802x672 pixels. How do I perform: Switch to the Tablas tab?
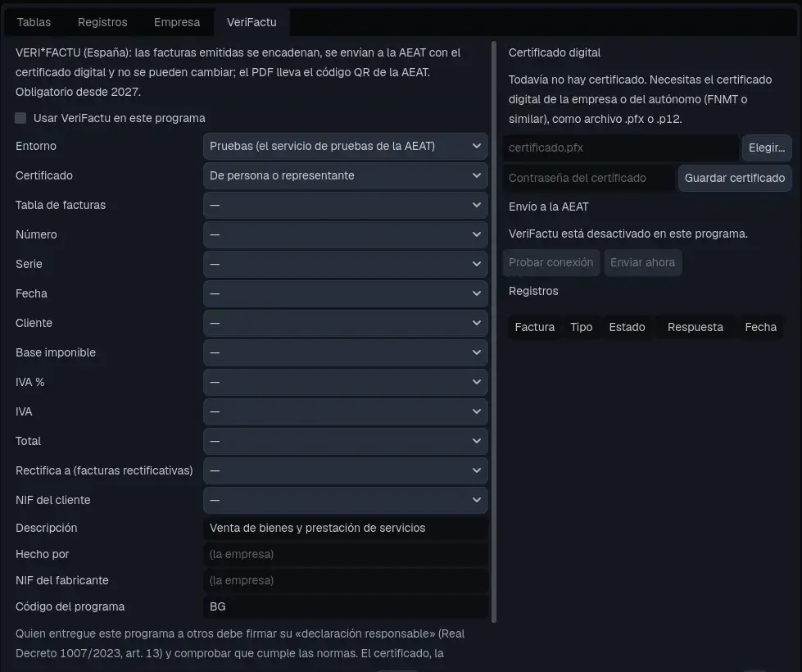[x=34, y=22]
